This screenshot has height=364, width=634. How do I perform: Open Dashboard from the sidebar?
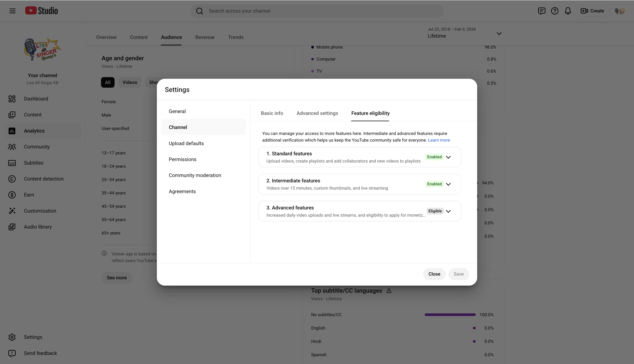tap(42, 99)
